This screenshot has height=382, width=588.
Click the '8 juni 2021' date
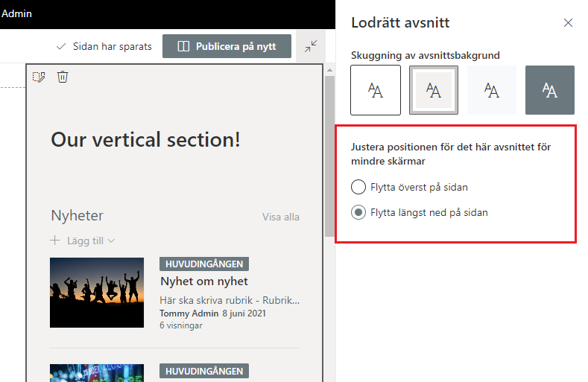(x=244, y=313)
